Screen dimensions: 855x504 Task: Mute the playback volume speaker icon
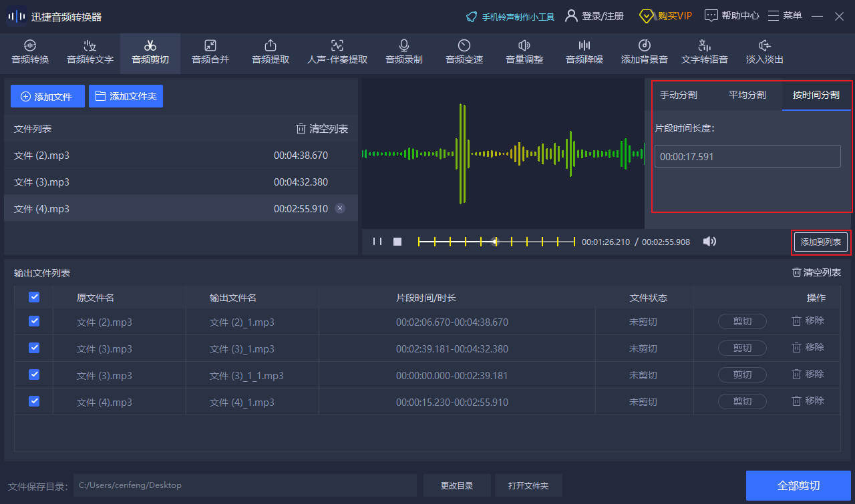point(709,241)
